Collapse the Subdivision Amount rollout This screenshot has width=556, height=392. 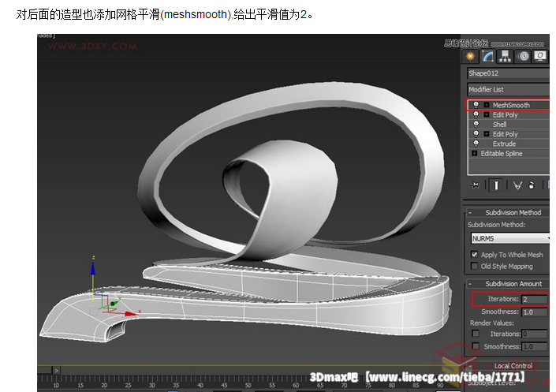509,284
